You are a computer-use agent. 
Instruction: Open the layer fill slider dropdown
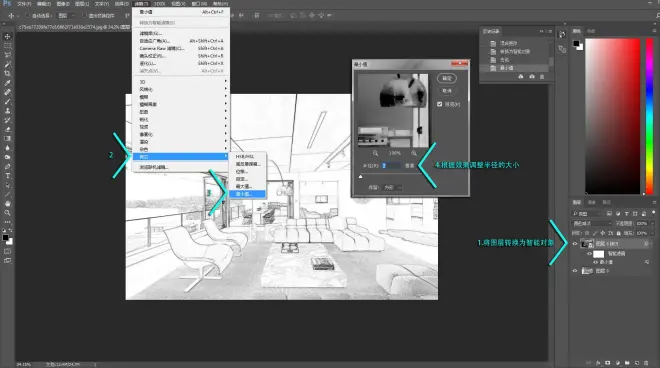pyautogui.click(x=652, y=233)
